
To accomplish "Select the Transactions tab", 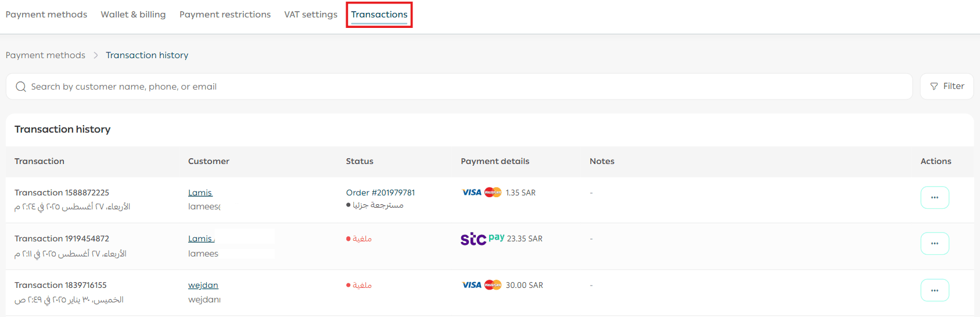I will [x=379, y=15].
